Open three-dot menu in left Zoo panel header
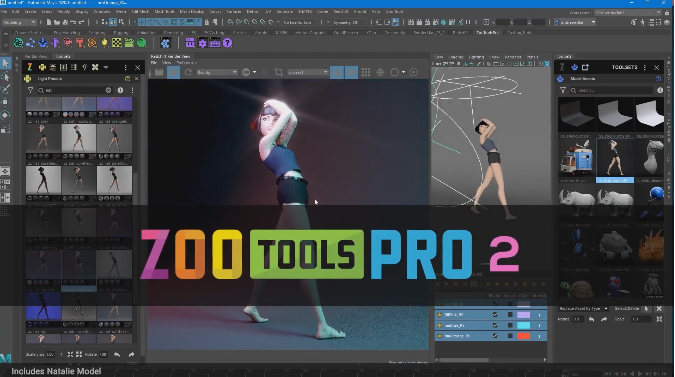The width and height of the screenshot is (675, 377). click(125, 67)
